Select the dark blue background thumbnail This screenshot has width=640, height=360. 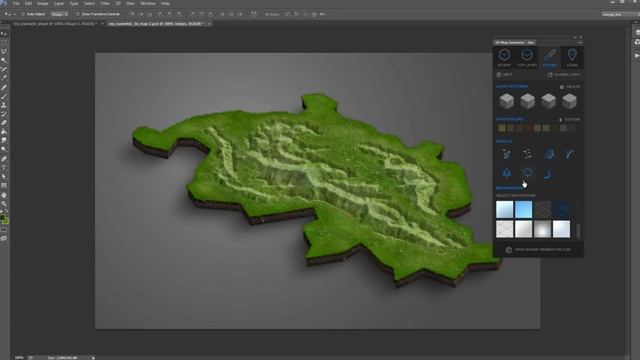(x=562, y=210)
